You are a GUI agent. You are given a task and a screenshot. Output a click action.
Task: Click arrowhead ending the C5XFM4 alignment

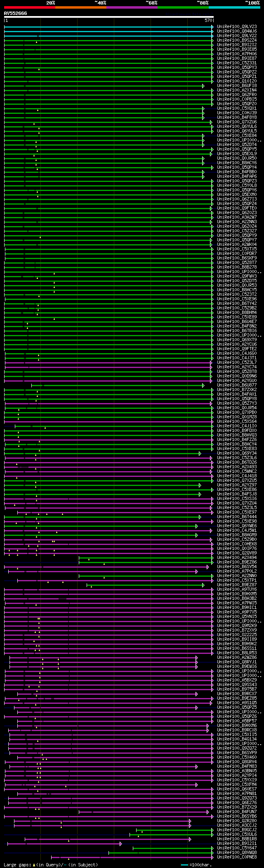197,785
